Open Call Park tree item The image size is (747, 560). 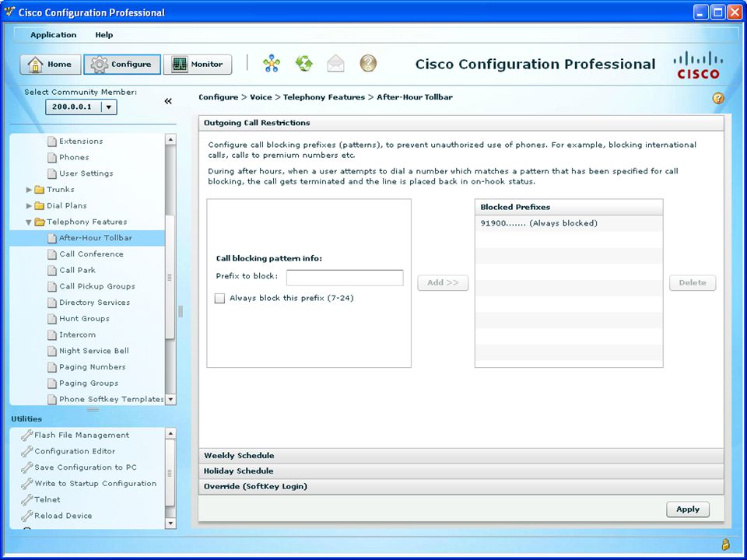tap(77, 270)
